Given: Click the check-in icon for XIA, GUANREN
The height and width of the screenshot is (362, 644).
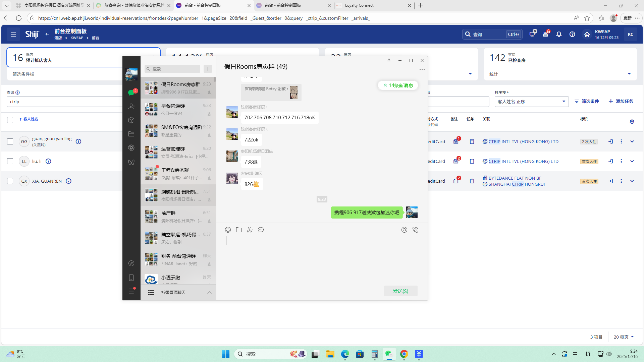Looking at the screenshot, I should [x=610, y=181].
